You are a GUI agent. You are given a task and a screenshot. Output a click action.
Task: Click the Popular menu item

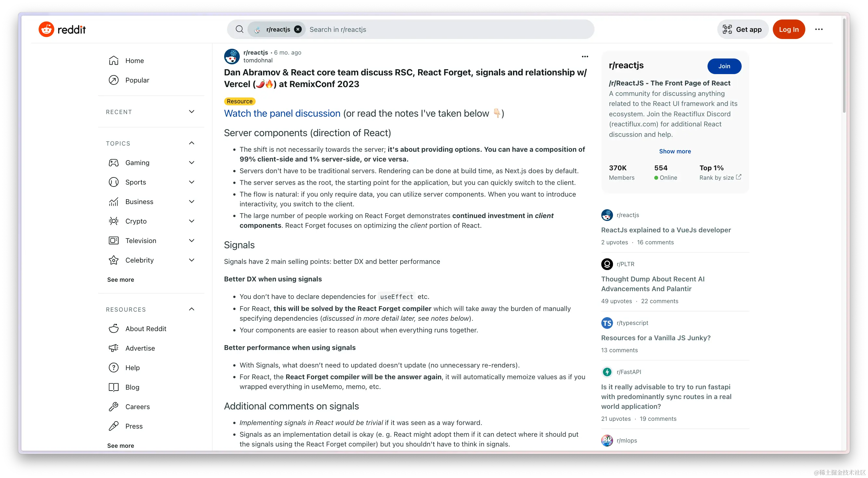point(138,80)
